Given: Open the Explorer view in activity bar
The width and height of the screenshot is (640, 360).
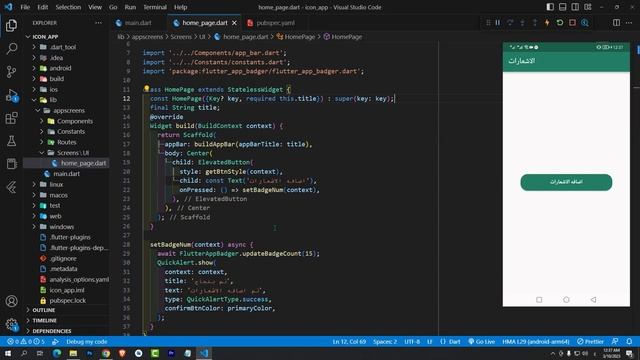Looking at the screenshot, I should tap(11, 25).
